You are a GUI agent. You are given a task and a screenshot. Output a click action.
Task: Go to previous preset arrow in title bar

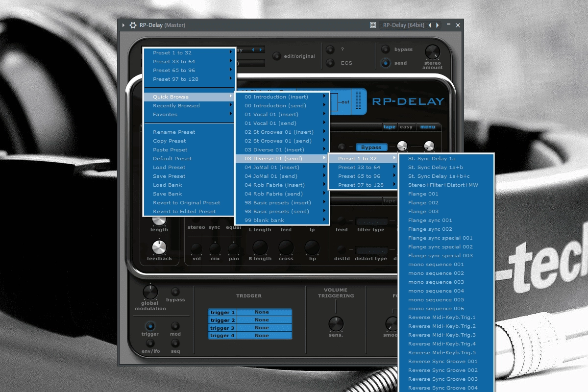coord(430,25)
